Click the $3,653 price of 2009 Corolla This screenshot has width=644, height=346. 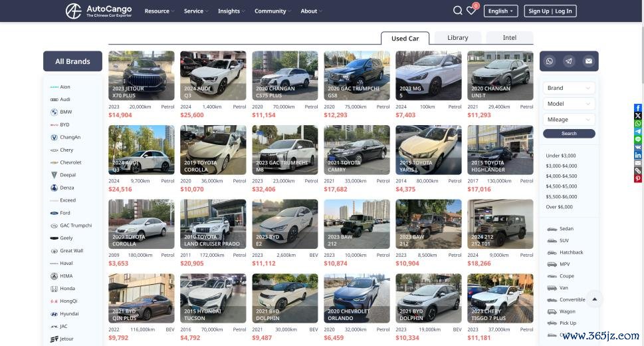[x=118, y=263]
